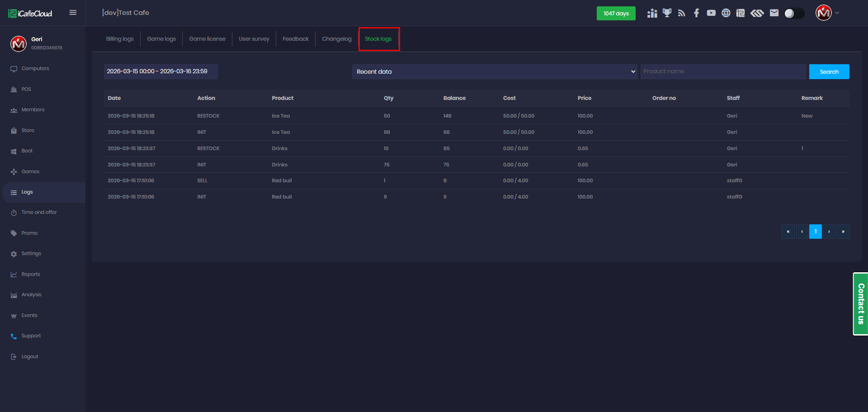Go to the last page arrow
The image size is (868, 412).
(x=843, y=232)
